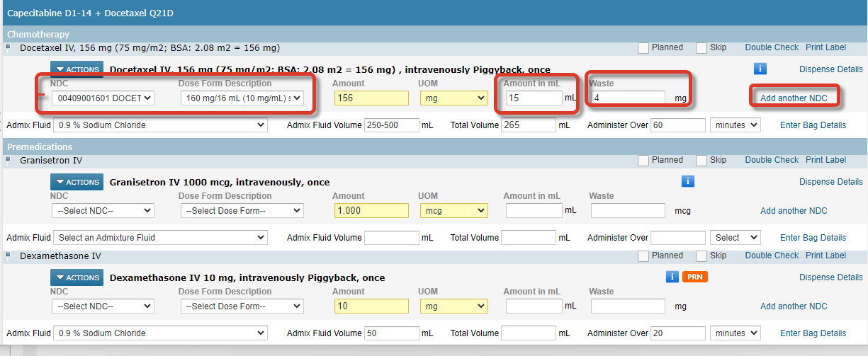Viewport: 868px width, 356px height.
Task: Click the Docetaxel blue info icon
Action: click(x=760, y=69)
